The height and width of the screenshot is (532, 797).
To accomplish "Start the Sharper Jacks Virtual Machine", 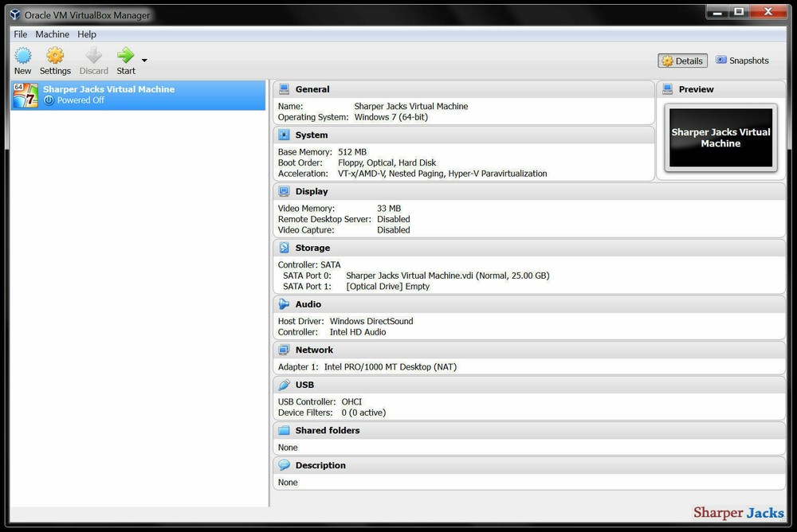I will (x=125, y=60).
